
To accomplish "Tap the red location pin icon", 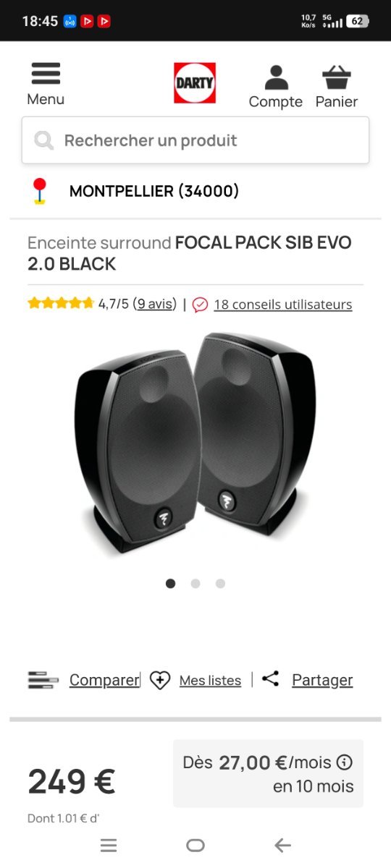I will click(40, 191).
